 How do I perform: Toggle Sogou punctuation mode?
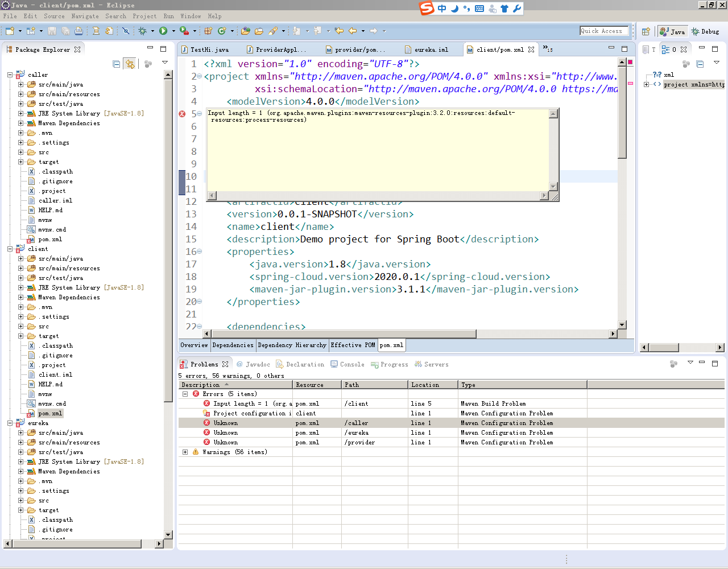point(466,9)
